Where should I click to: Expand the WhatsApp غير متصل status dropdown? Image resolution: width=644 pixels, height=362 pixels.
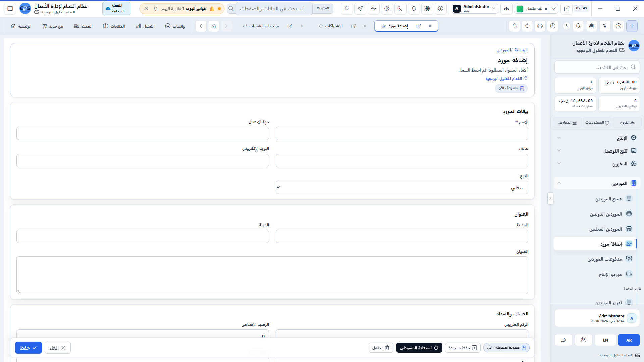pyautogui.click(x=554, y=9)
